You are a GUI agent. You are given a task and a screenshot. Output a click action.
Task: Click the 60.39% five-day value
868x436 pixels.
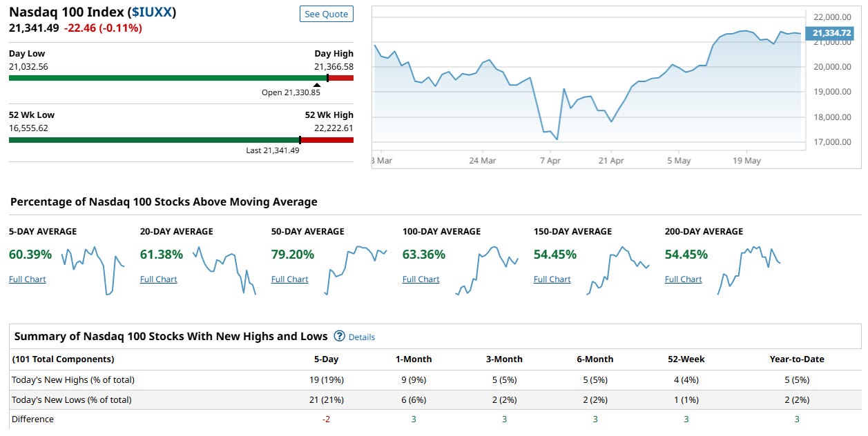(x=30, y=255)
